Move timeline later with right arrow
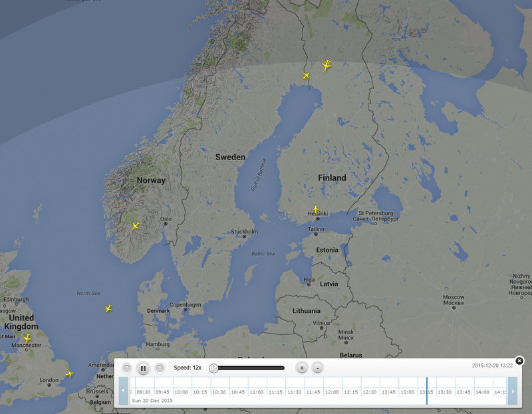The width and height of the screenshot is (532, 414). coord(513,391)
